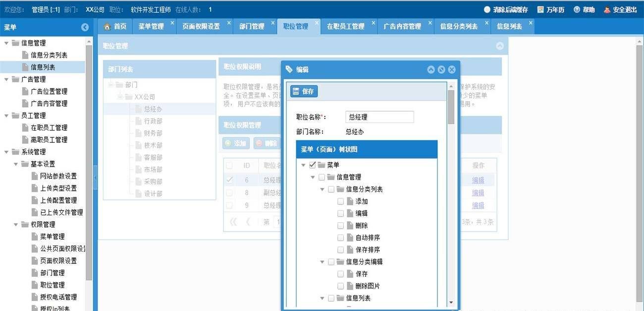This screenshot has width=644, height=311.
Task: Collapse the 编辑 dialog with the up-arrow icon
Action: coord(431,69)
